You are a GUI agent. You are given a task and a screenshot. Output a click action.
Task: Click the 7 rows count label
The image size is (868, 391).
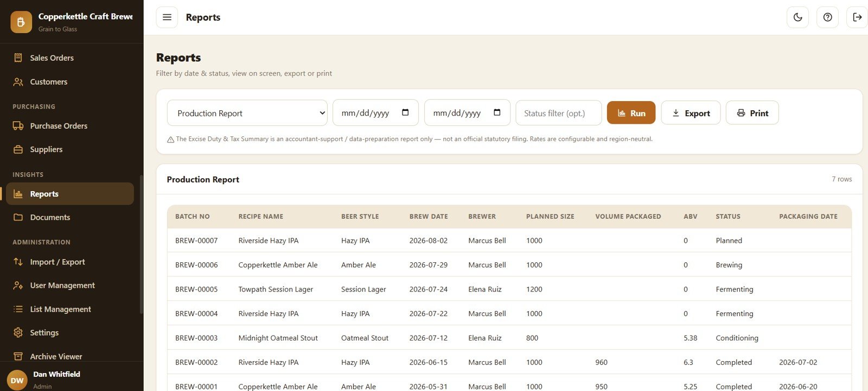(x=842, y=179)
